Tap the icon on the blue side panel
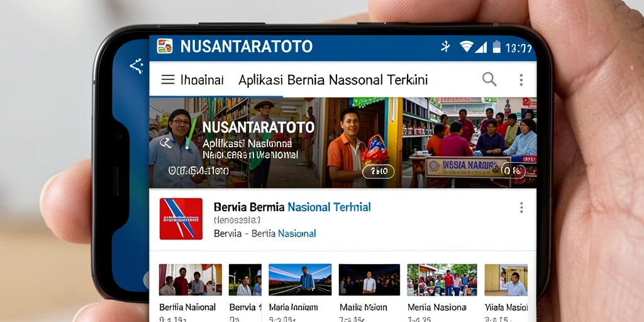This screenshot has height=322, width=644. [136, 65]
